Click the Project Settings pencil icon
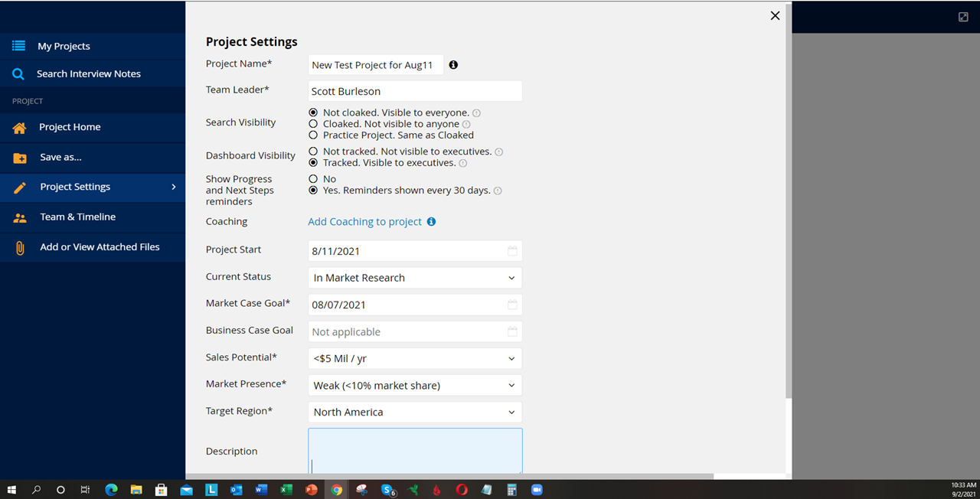This screenshot has width=980, height=499. point(20,188)
